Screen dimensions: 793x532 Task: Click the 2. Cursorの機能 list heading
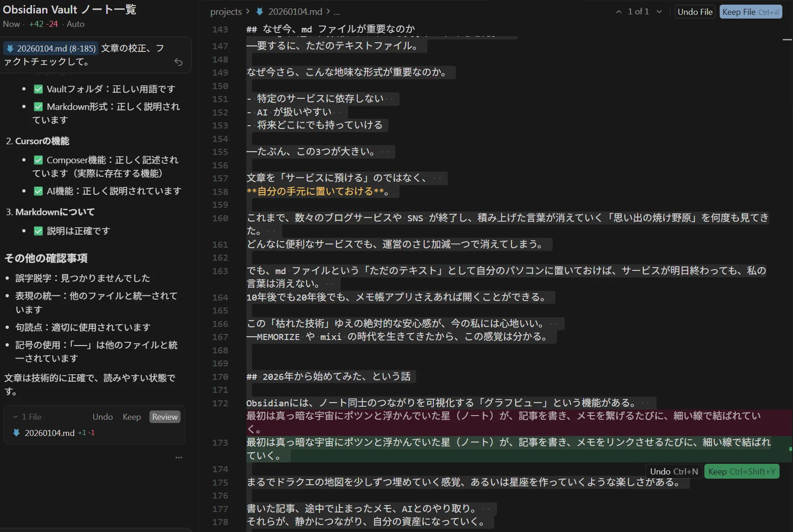[38, 141]
